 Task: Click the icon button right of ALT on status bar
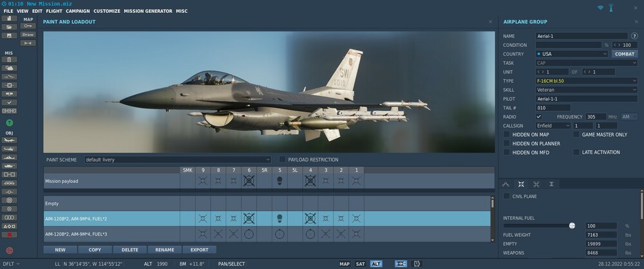coord(401,264)
